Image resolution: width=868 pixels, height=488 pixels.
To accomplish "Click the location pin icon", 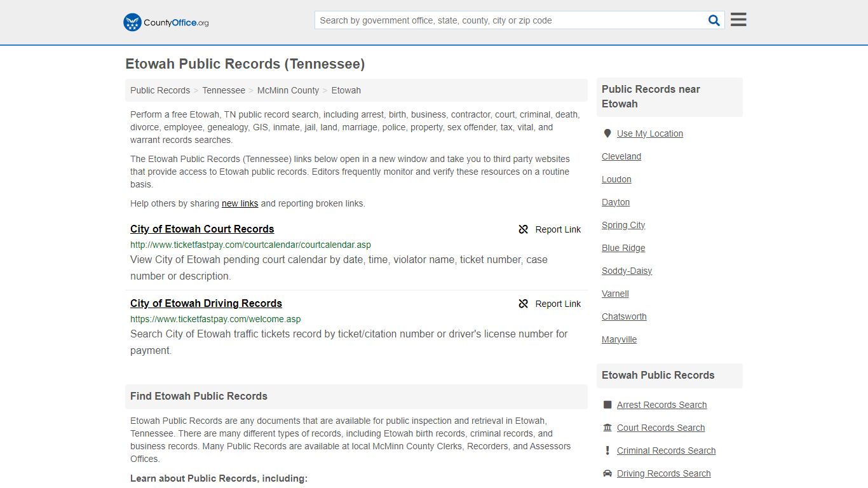I will click(607, 133).
